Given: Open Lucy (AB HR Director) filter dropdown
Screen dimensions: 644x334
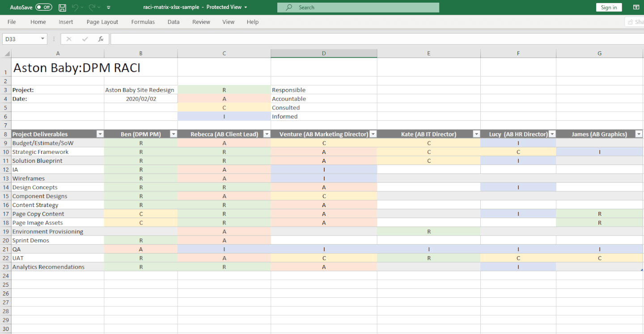Looking at the screenshot, I should [552, 134].
